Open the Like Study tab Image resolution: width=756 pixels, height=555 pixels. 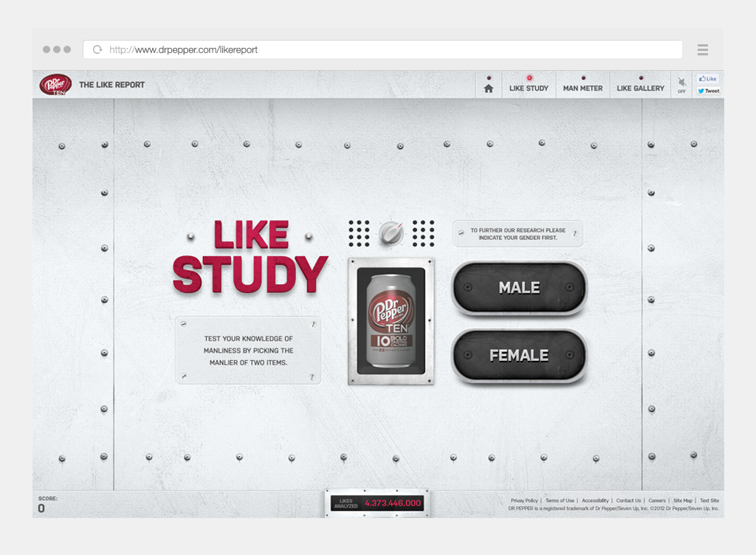529,88
